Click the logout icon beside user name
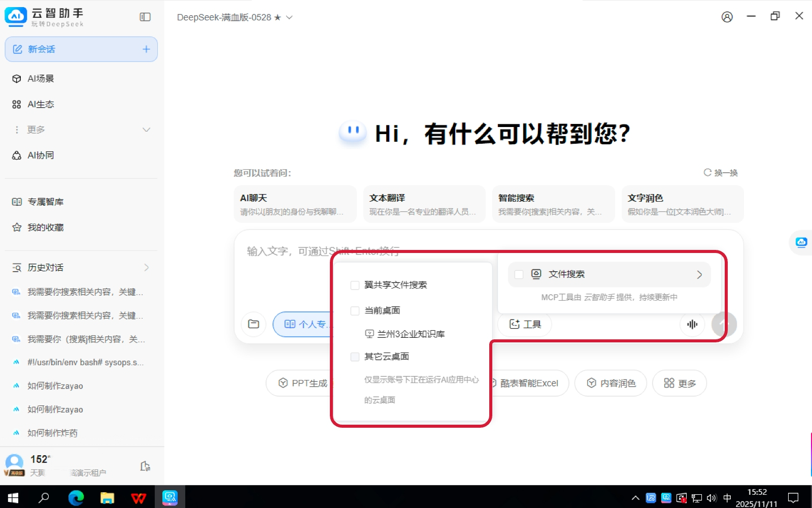 pos(145,466)
